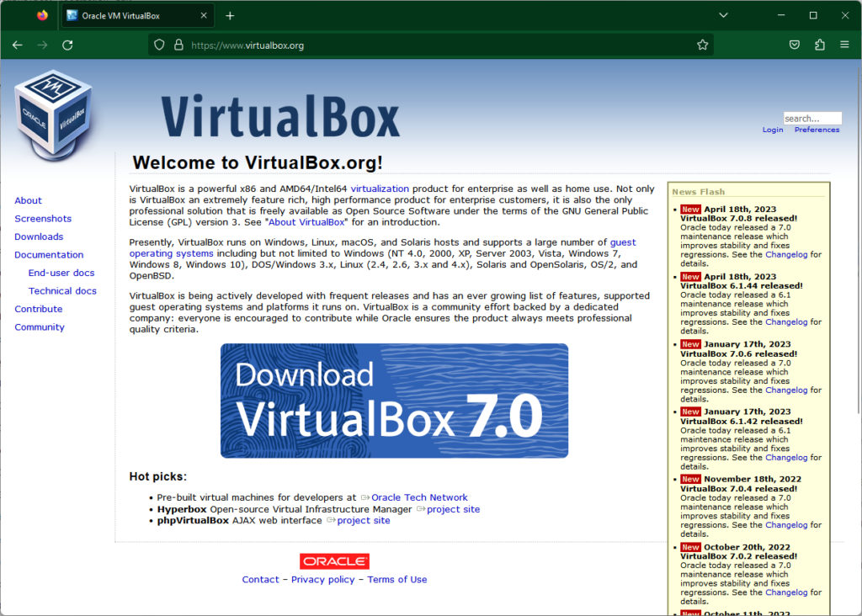Click the large VirtualBox title banner text
The width and height of the screenshot is (862, 616).
tap(280, 116)
